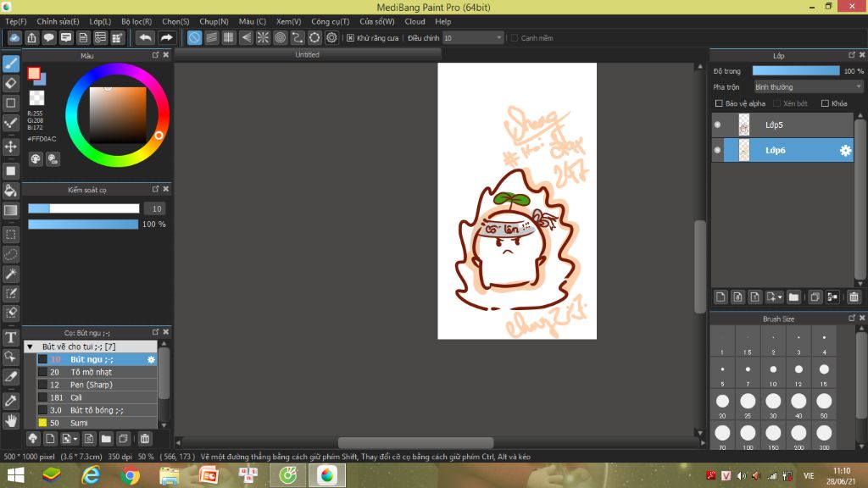Enable the Xén bớt checkbox
868x488 pixels.
[x=776, y=103]
